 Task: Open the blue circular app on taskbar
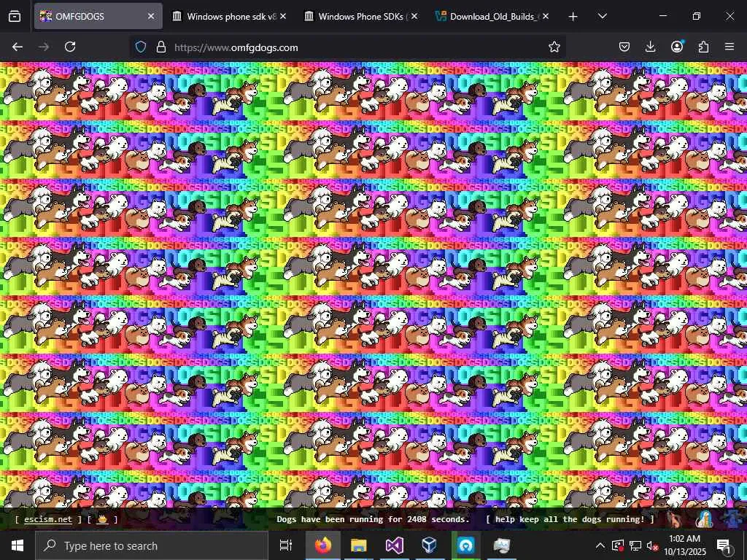(465, 545)
